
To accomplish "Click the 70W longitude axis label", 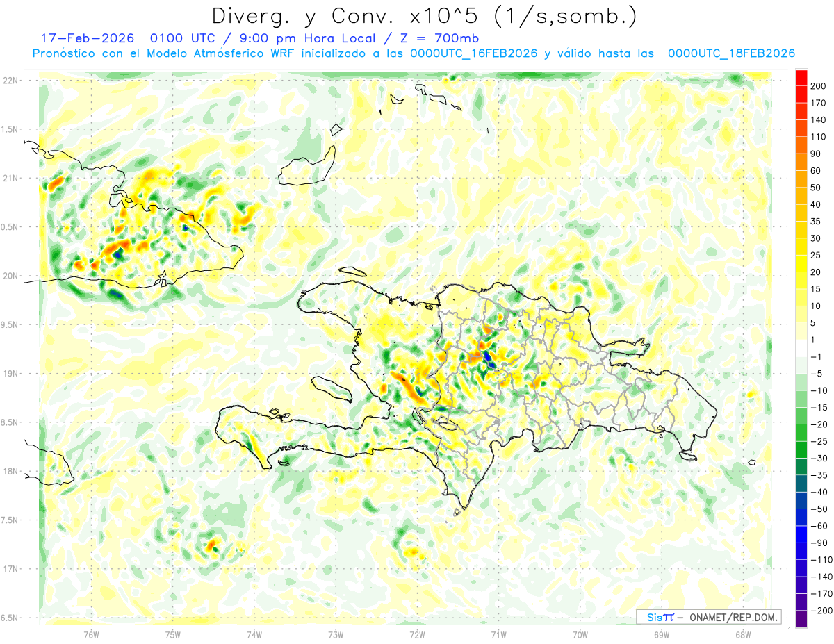I will [x=580, y=634].
